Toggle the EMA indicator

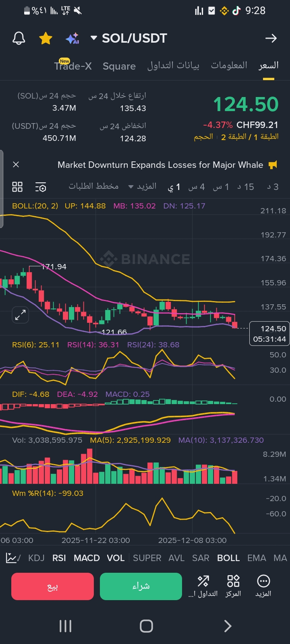(x=257, y=558)
